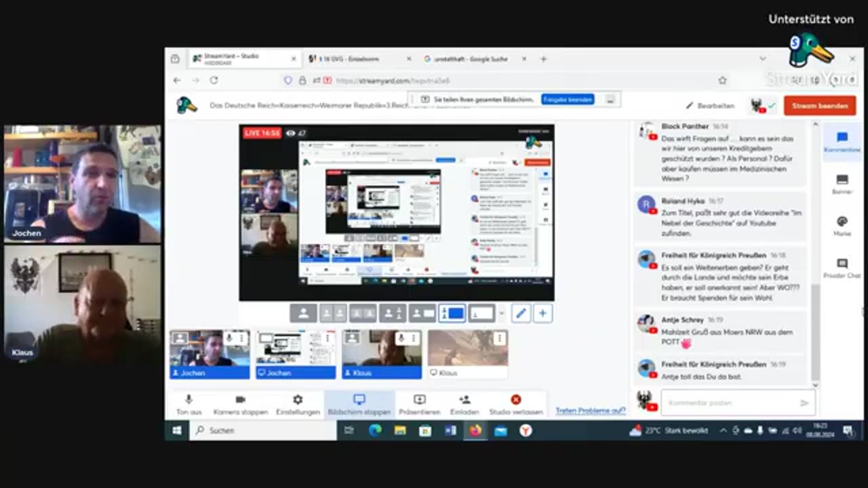The image size is (868, 488).
Task: Open Word from taskbar
Action: [450, 430]
